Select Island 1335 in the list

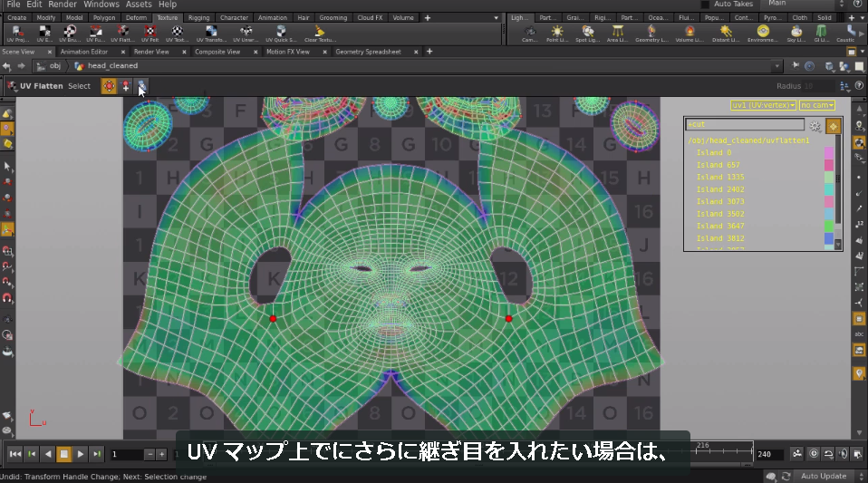coord(720,178)
